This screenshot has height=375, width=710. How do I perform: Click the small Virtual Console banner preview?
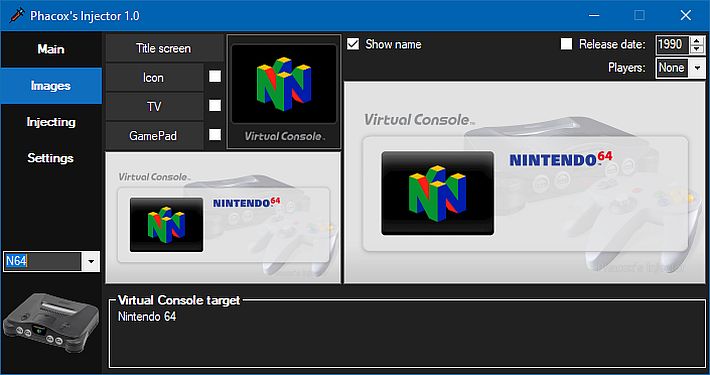point(223,218)
